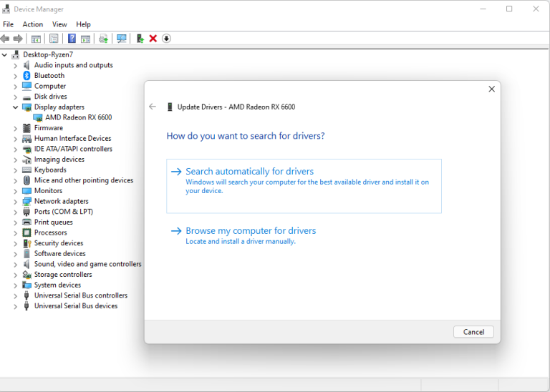Expand the Imaging devices category
550x392 pixels.
tap(16, 160)
